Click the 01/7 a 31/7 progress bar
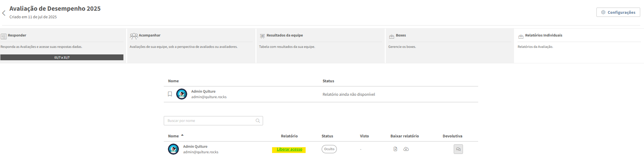The height and width of the screenshot is (156, 644). tap(62, 58)
